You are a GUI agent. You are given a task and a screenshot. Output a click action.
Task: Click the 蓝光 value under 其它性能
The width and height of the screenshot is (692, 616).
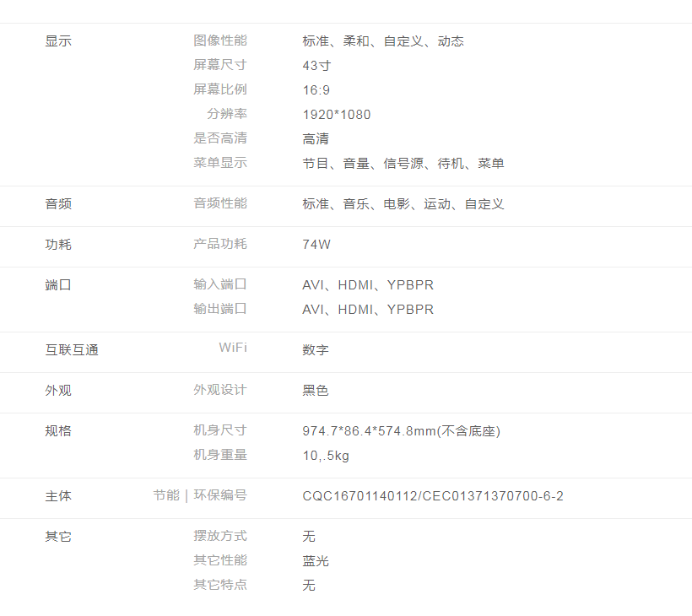click(316, 561)
